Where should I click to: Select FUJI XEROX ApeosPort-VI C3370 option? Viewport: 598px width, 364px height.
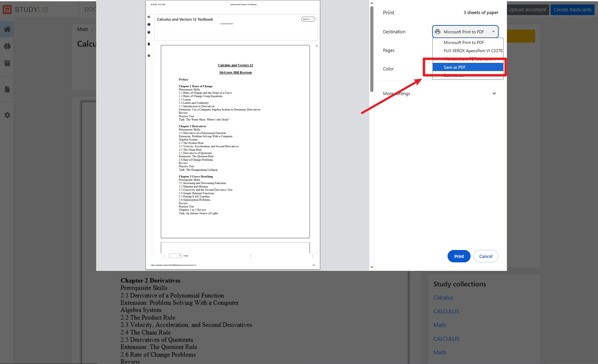click(468, 51)
